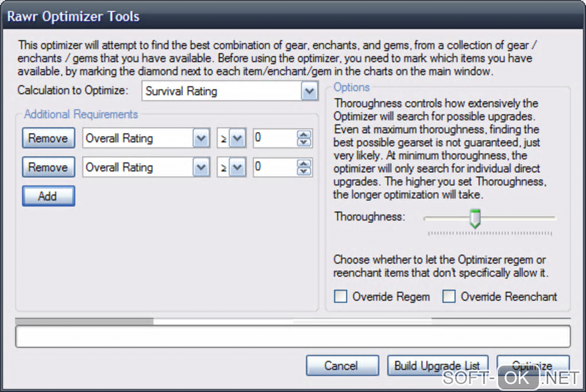The height and width of the screenshot is (392, 586).
Task: Click the Add requirement button
Action: (x=48, y=196)
